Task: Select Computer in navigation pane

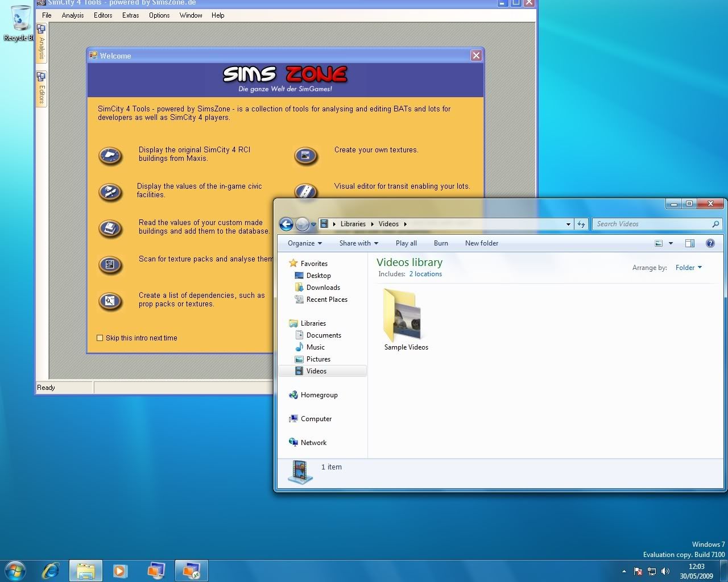Action: coord(316,419)
